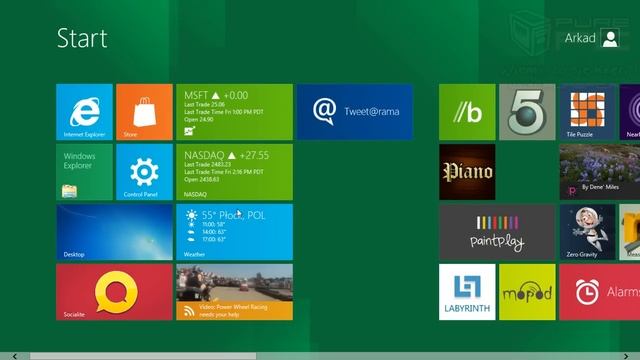The width and height of the screenshot is (640, 360).
Task: Open the Zero Gravity game tile
Action: pos(587,232)
